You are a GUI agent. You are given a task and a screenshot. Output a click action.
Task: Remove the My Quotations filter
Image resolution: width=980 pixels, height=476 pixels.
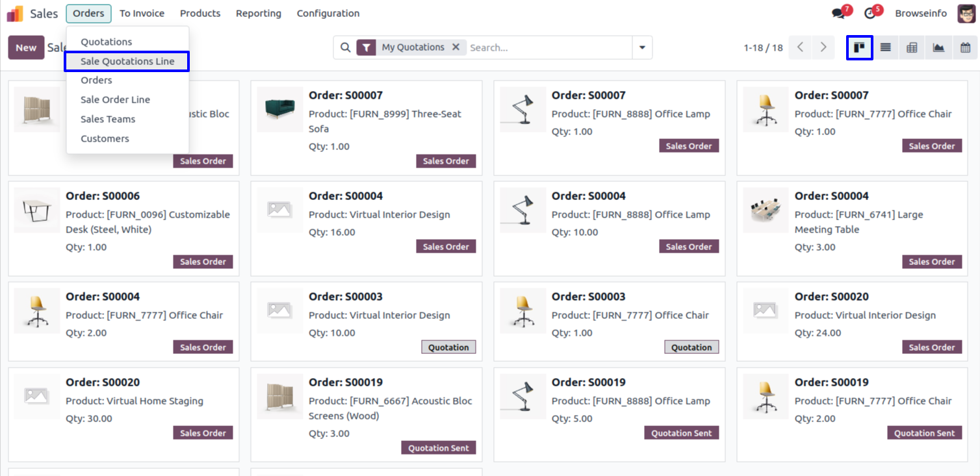coord(456,47)
